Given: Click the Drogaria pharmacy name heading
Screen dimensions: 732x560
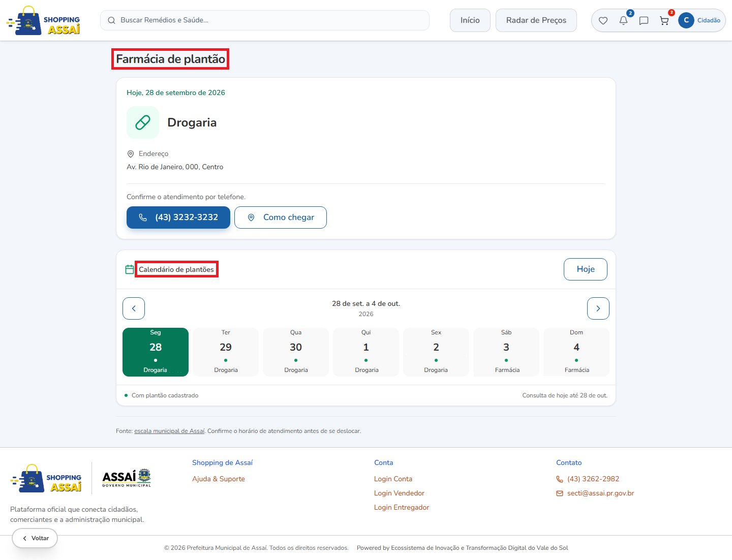Looking at the screenshot, I should (x=192, y=122).
